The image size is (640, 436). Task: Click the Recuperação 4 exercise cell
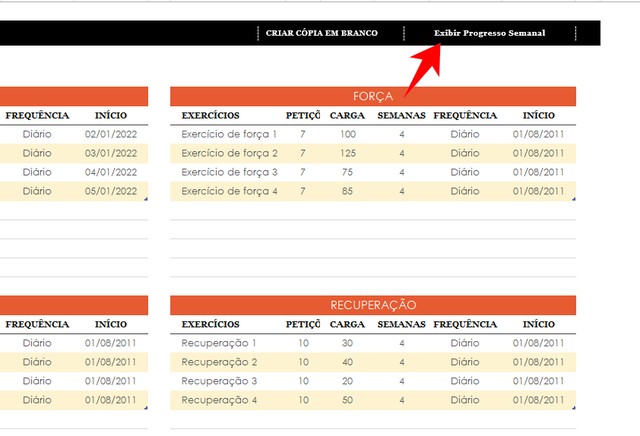(x=219, y=400)
